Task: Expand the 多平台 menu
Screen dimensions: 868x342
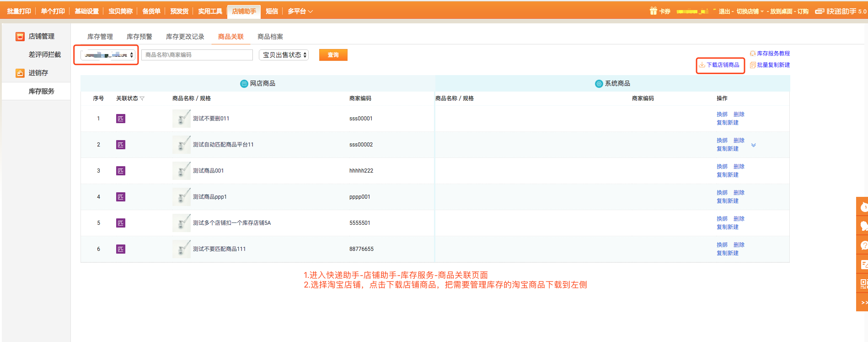Action: 300,11
